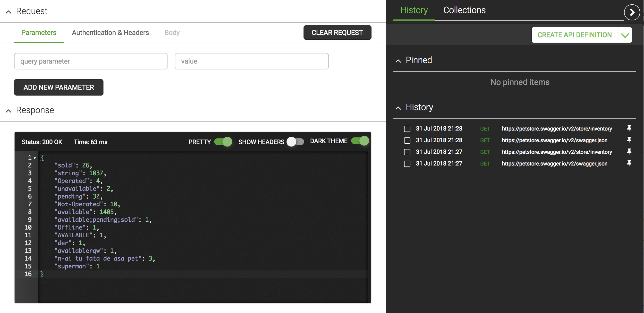Open the Collections tab
The width and height of the screenshot is (644, 313).
pyautogui.click(x=464, y=10)
